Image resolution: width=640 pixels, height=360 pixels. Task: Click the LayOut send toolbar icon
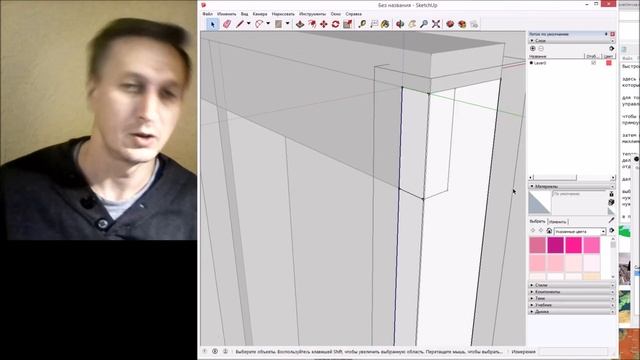coord(474,24)
